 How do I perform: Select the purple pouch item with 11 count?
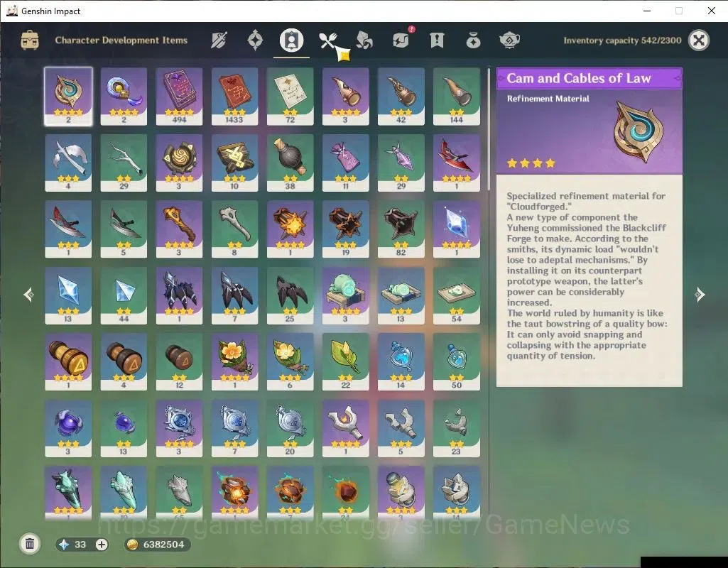pyautogui.click(x=345, y=163)
